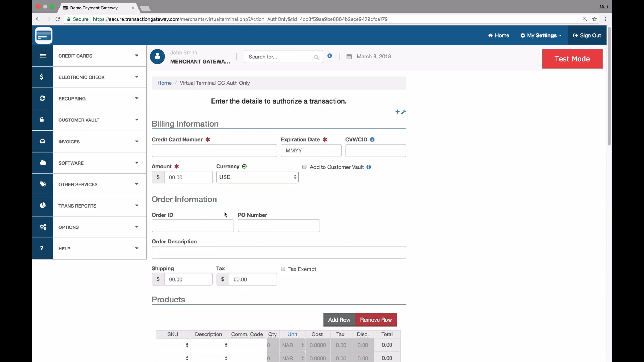Open the Chrome three-dot menu
This screenshot has width=644, height=362.
click(606, 19)
